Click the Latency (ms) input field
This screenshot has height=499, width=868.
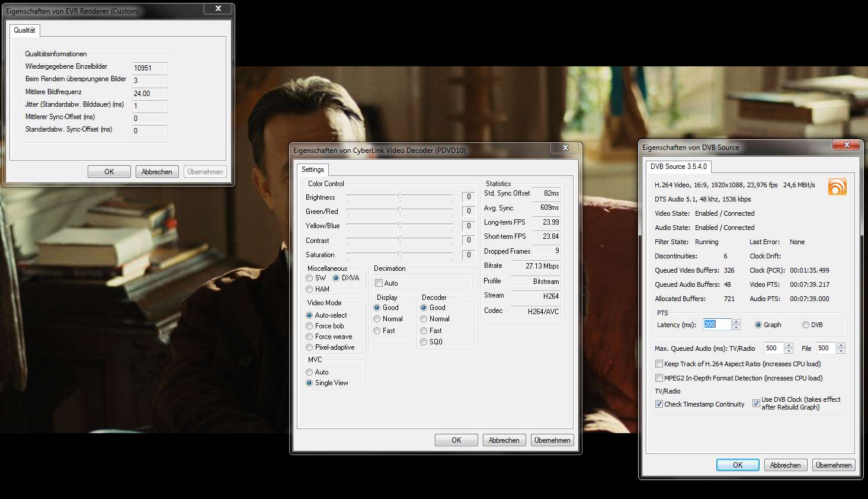716,325
